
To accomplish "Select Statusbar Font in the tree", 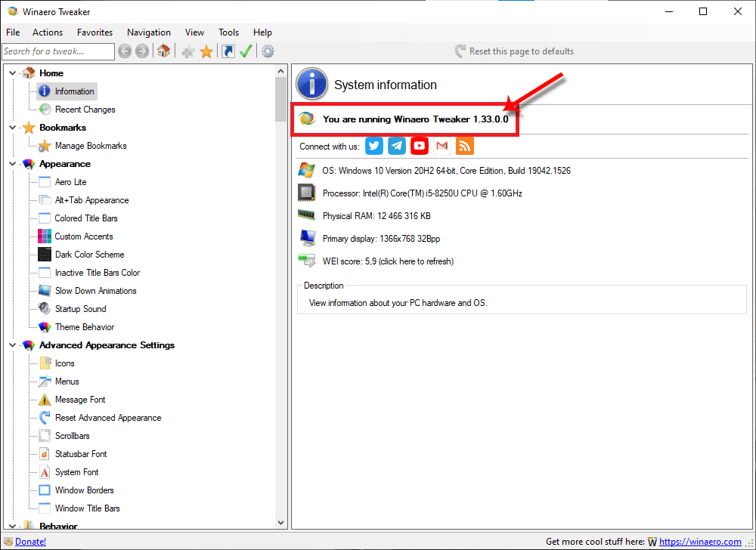I will coord(81,454).
